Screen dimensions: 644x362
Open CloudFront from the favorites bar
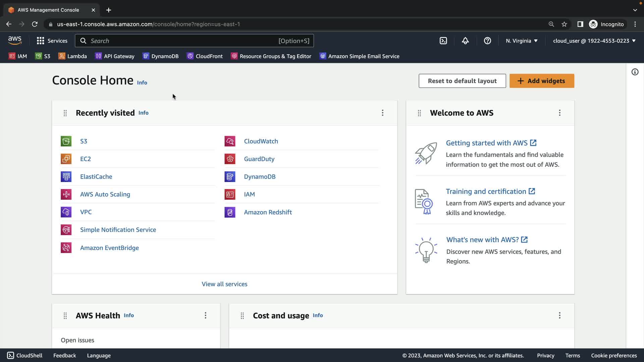[x=205, y=56]
